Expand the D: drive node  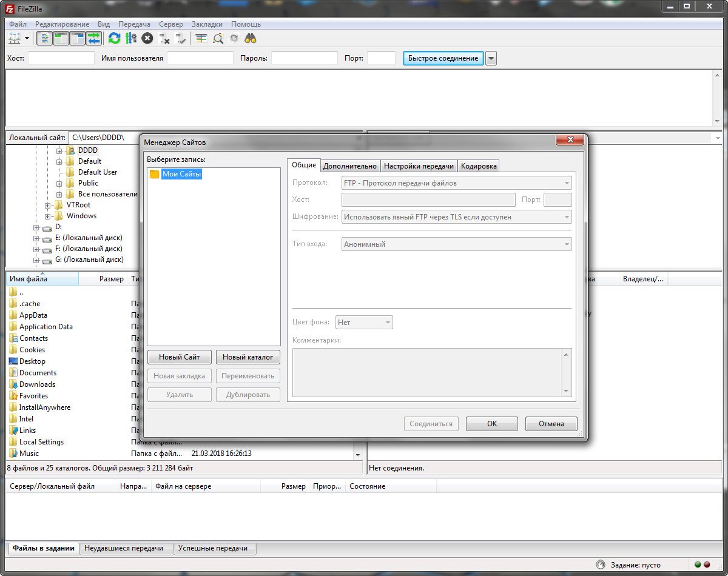click(36, 227)
